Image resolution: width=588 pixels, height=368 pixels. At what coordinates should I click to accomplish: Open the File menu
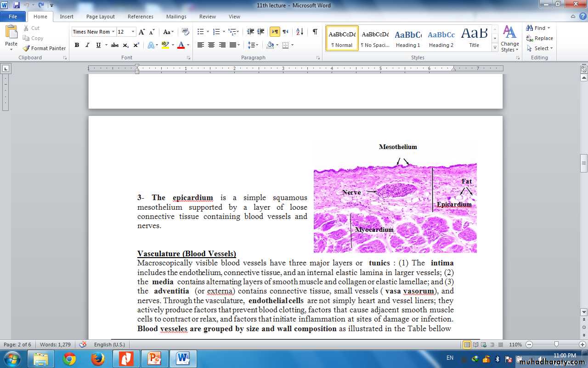point(13,17)
